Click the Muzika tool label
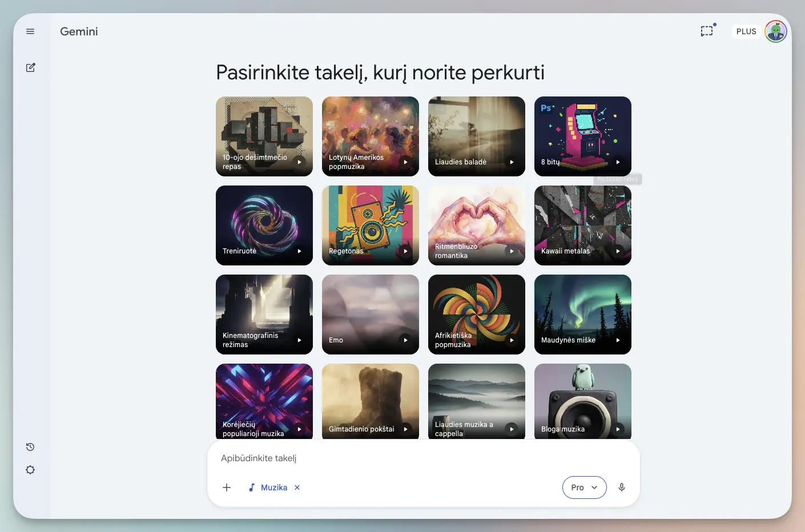The height and width of the screenshot is (532, 805). (273, 487)
